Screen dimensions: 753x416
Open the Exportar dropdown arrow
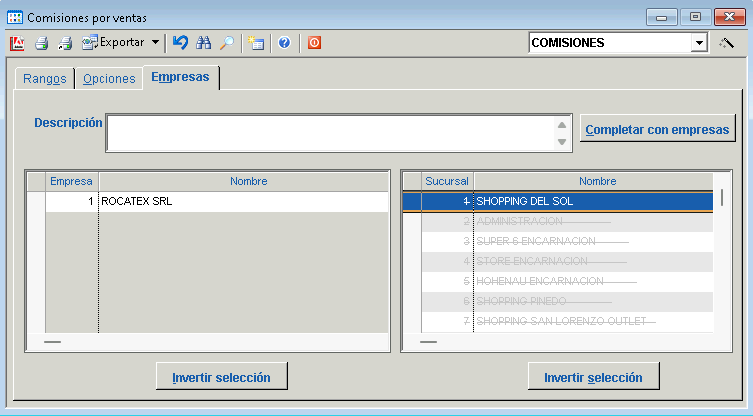click(155, 43)
